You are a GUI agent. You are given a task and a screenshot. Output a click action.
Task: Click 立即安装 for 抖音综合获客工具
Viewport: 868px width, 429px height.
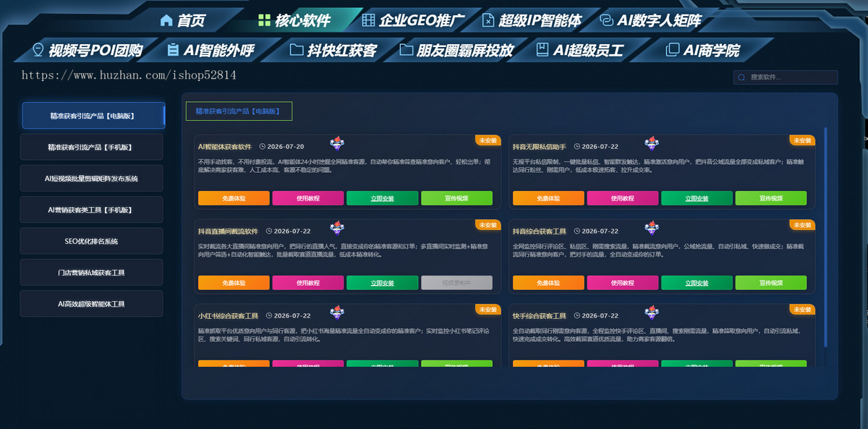[697, 283]
